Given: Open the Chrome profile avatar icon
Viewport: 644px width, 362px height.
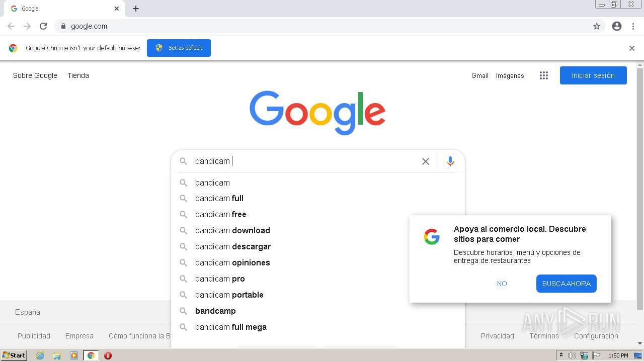Looking at the screenshot, I should (617, 26).
